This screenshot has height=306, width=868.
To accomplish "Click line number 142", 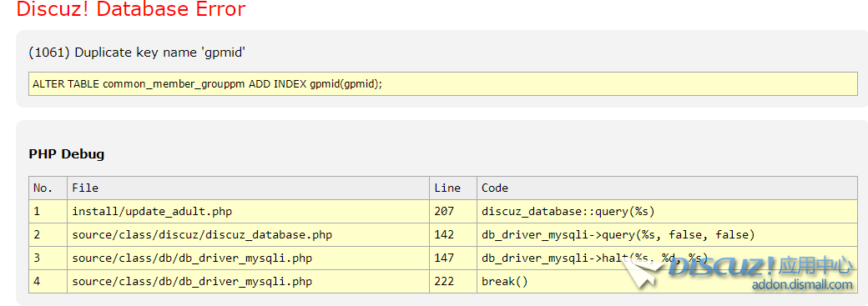I will tap(444, 234).
